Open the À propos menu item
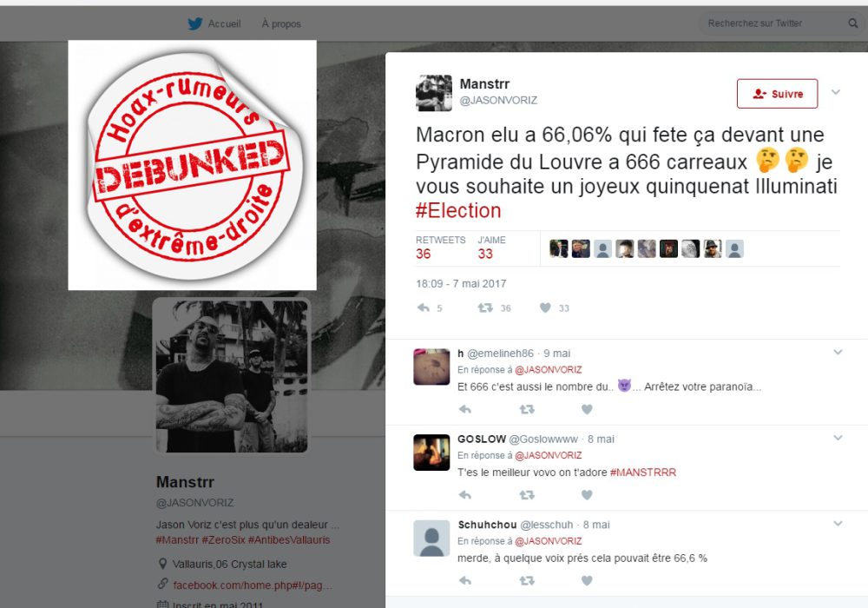 pos(281,23)
